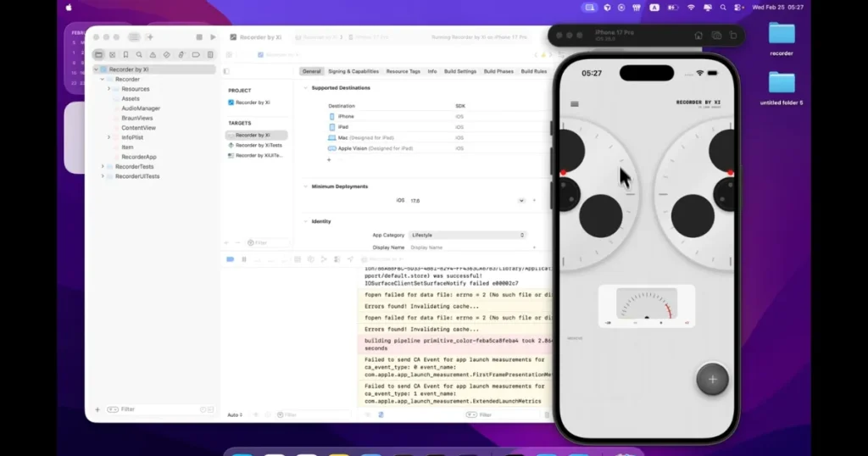Image resolution: width=868 pixels, height=456 pixels.
Task: Open the Report navigator icon
Action: [x=210, y=55]
